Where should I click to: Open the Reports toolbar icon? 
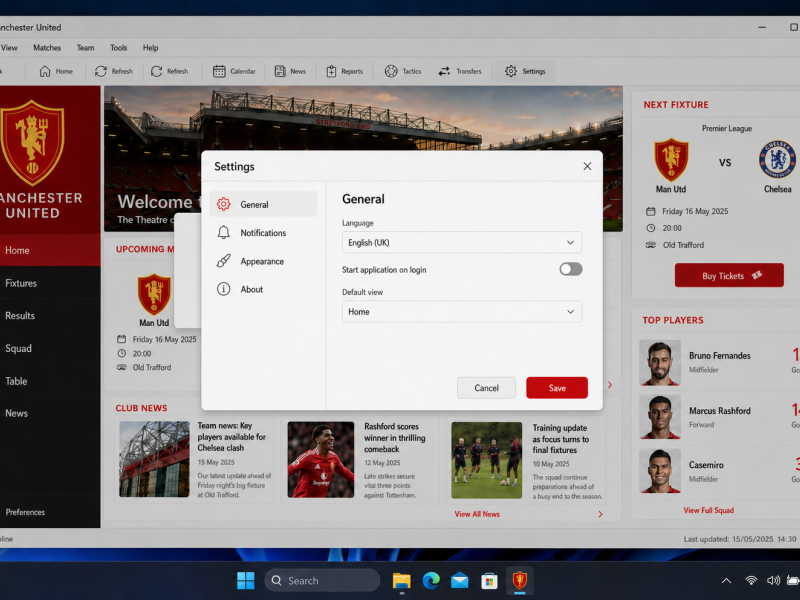click(x=331, y=71)
